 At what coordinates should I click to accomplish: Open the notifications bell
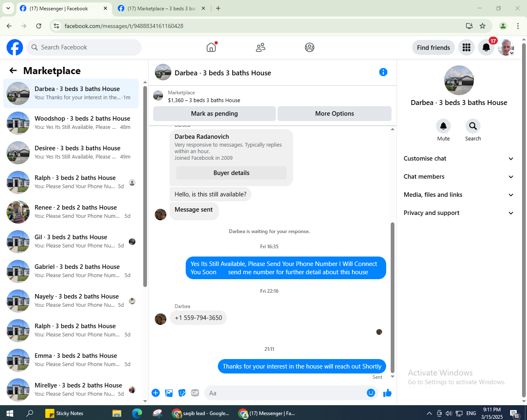tap(486, 47)
